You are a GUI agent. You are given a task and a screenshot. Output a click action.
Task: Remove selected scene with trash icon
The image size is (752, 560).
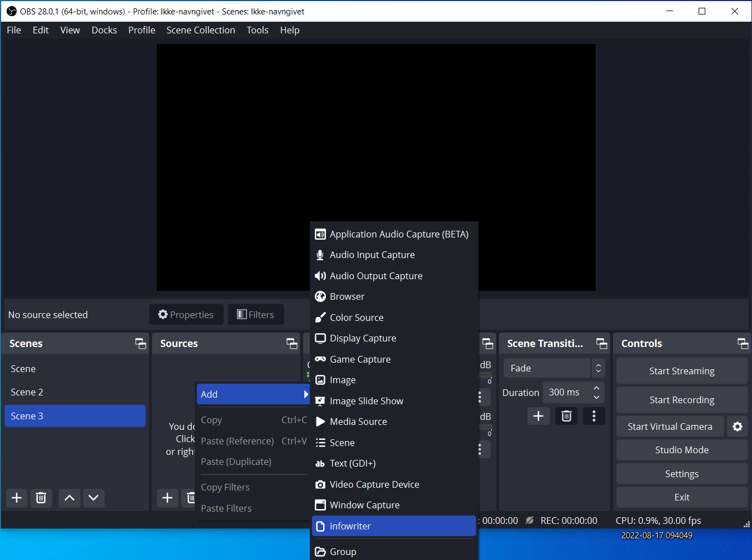point(41,498)
